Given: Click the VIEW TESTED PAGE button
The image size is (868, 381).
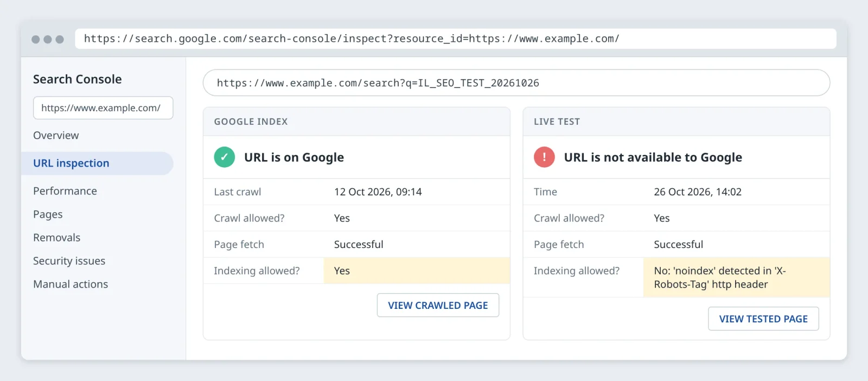Looking at the screenshot, I should point(763,319).
